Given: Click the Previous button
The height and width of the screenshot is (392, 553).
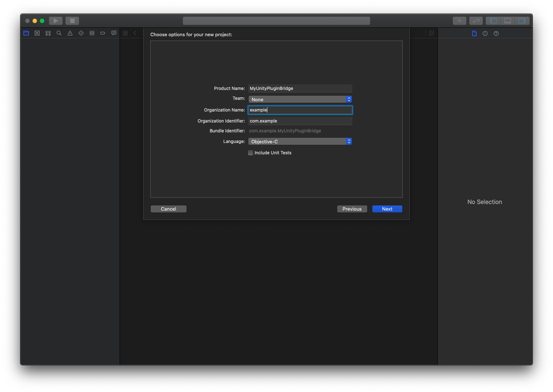Looking at the screenshot, I should tap(352, 209).
